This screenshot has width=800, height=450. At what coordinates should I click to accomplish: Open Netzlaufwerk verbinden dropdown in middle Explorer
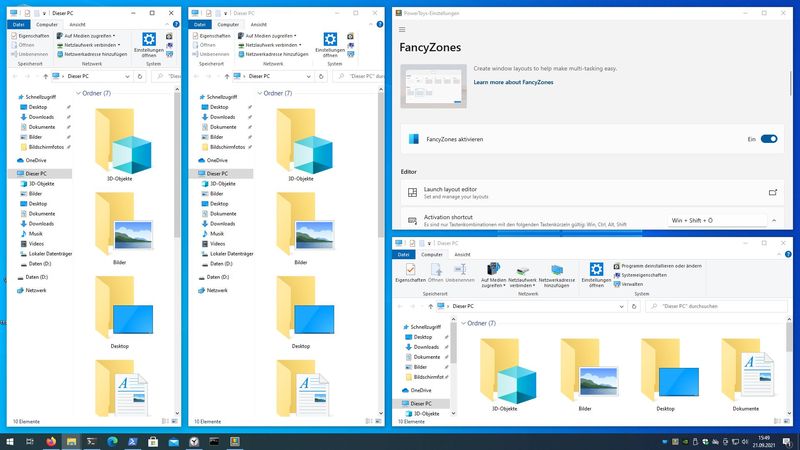click(x=269, y=45)
